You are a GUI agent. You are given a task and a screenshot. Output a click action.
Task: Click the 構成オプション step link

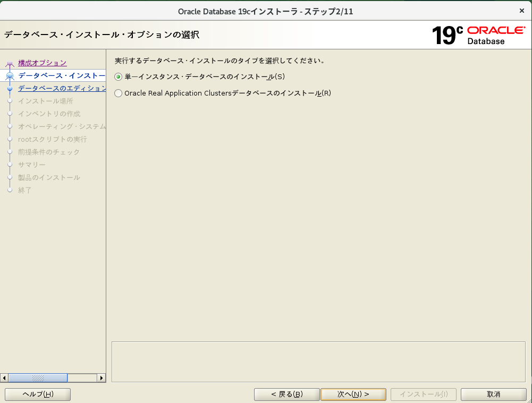tap(42, 63)
